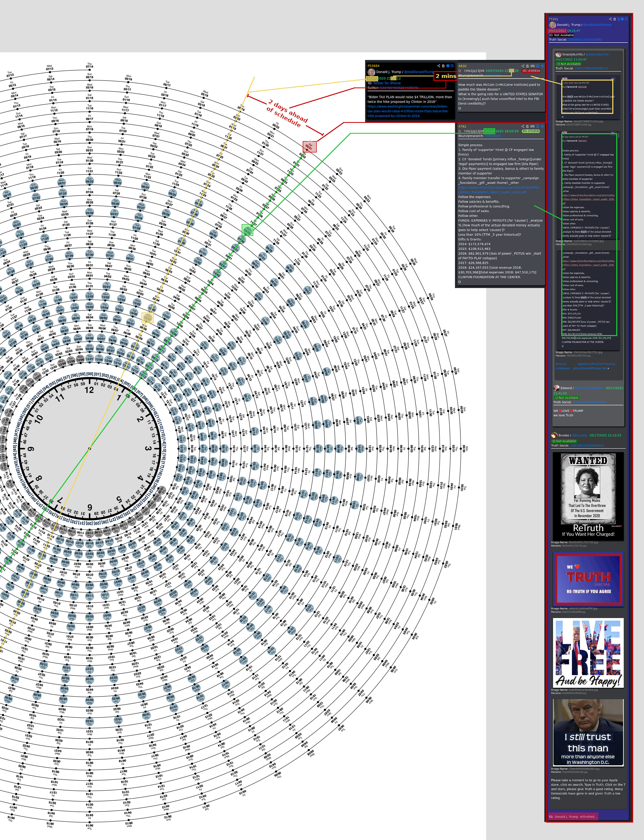Click timestamp 05/17/2022 11:20:47

pos(571,60)
